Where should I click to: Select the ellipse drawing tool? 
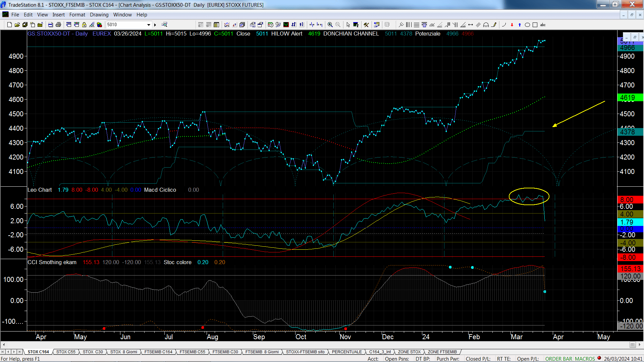527,25
